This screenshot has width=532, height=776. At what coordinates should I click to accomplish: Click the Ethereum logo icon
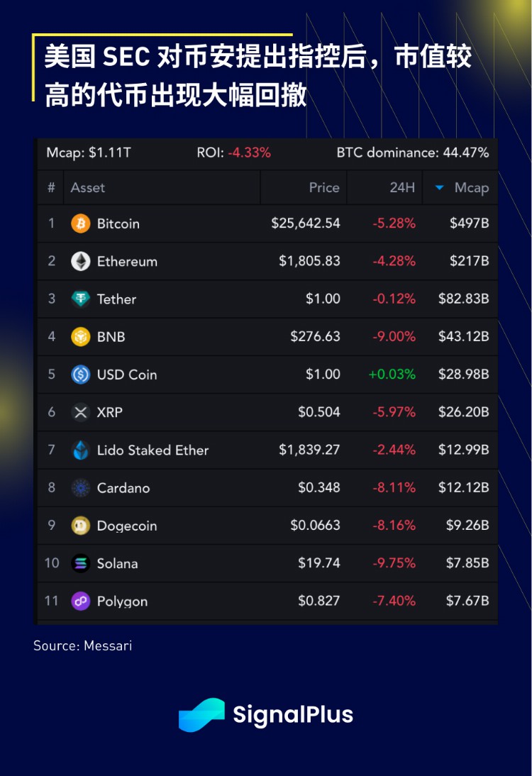click(x=81, y=261)
